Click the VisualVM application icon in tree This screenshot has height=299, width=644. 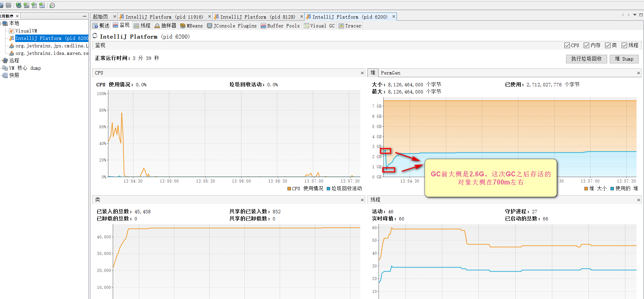coord(12,31)
